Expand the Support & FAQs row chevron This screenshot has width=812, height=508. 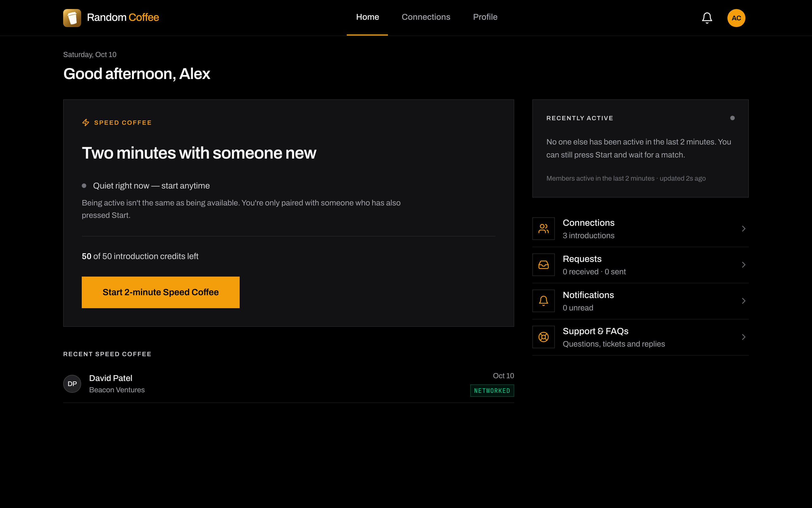[x=743, y=337]
